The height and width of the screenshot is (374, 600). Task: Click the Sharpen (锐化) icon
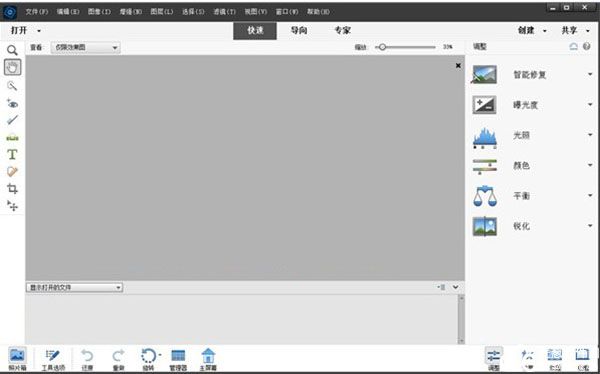[485, 226]
